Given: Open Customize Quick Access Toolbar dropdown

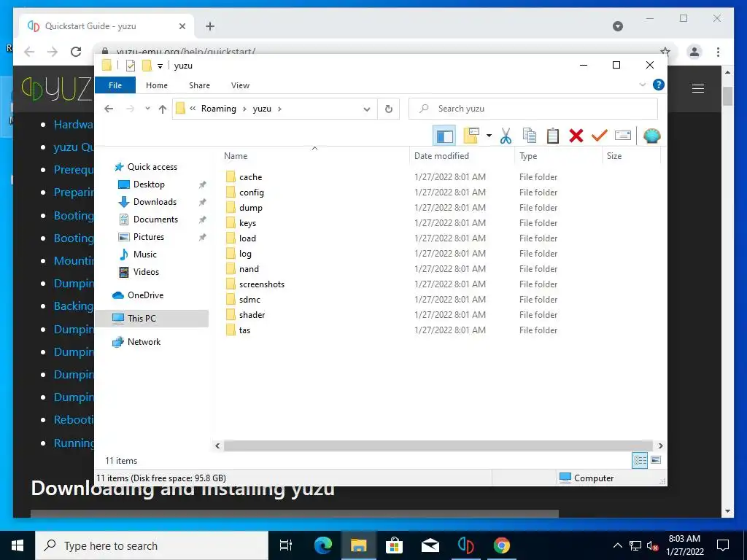Looking at the screenshot, I should point(160,66).
